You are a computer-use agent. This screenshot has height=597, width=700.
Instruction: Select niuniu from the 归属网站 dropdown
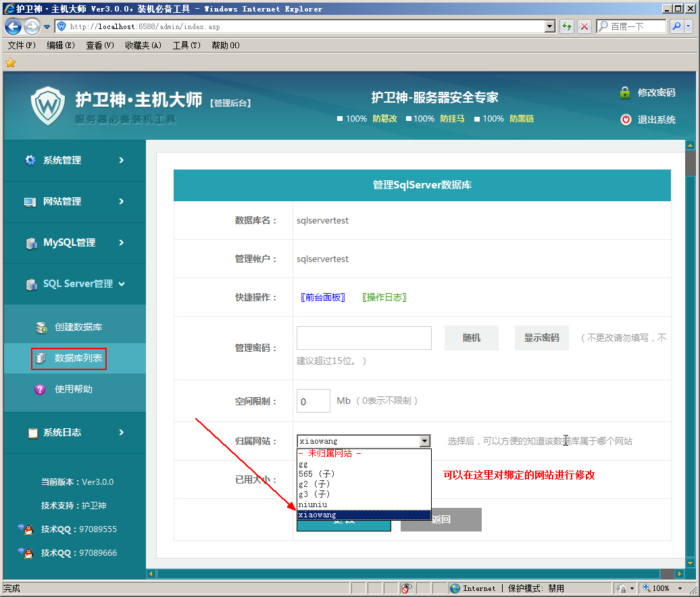pos(313,504)
